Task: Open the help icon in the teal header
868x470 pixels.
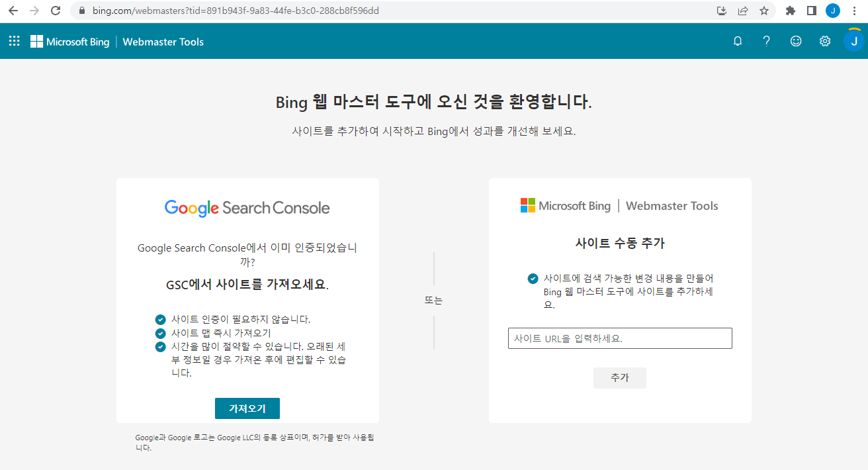Action: tap(767, 41)
